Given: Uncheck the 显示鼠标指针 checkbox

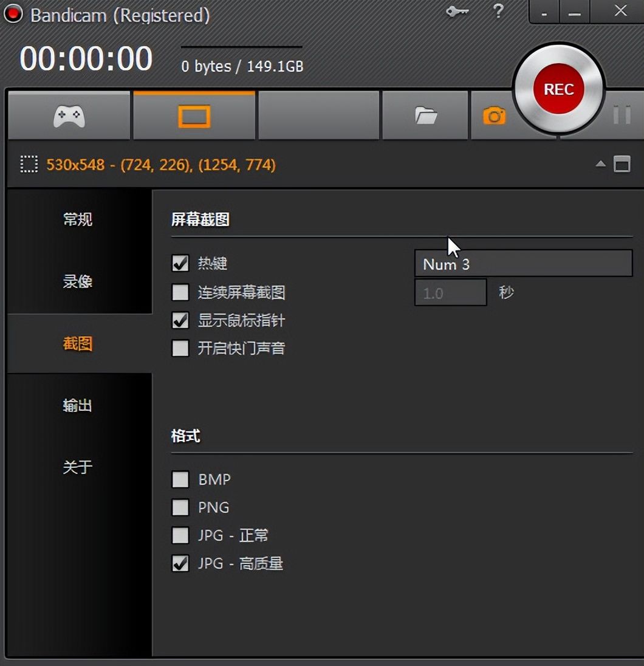Looking at the screenshot, I should click(180, 321).
